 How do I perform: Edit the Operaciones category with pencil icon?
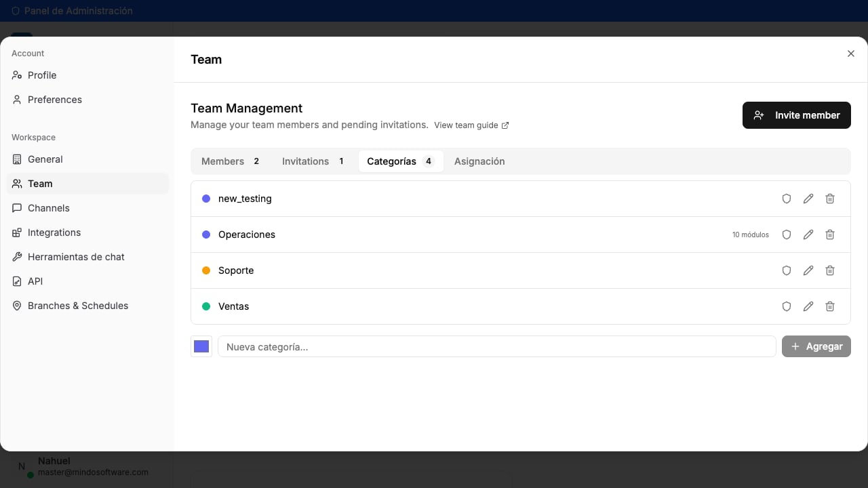(x=808, y=235)
